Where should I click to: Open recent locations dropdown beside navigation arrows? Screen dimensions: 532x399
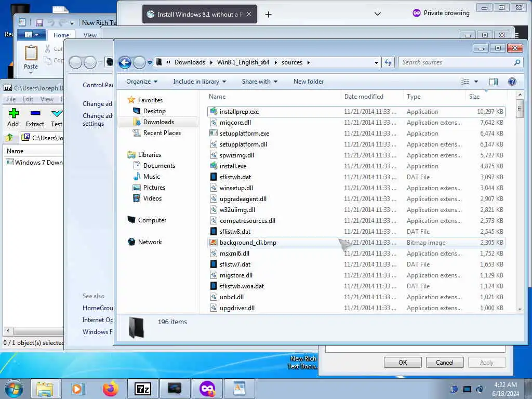(150, 63)
